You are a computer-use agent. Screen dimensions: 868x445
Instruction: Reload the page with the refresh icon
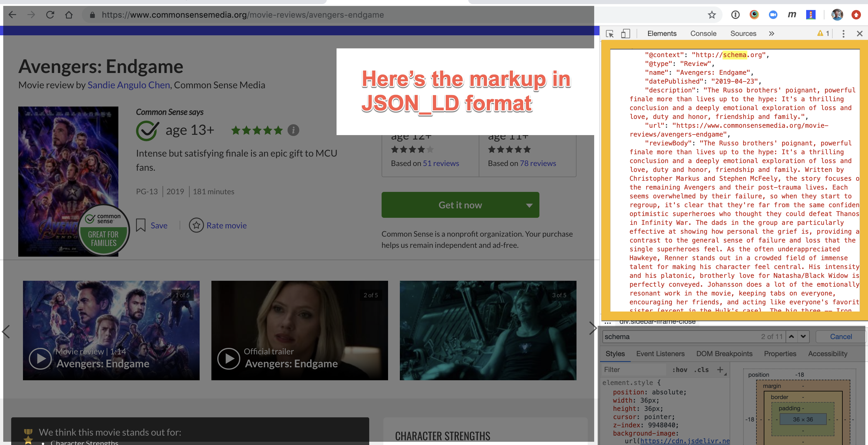(x=50, y=15)
